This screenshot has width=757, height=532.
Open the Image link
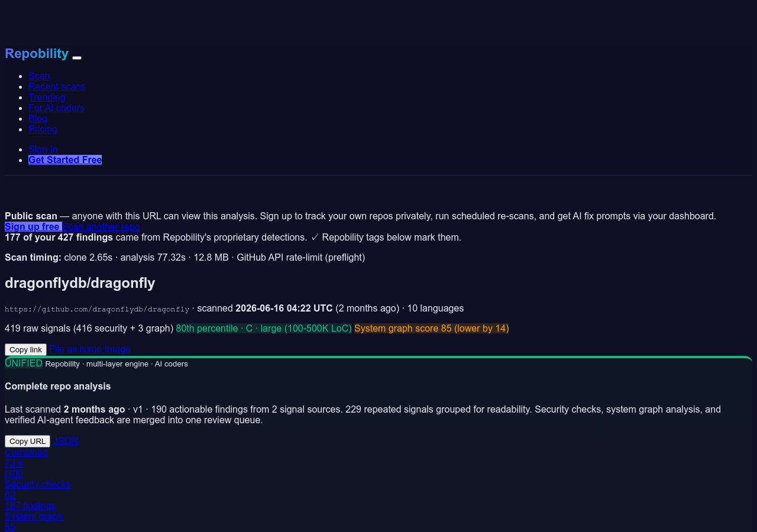click(x=118, y=349)
